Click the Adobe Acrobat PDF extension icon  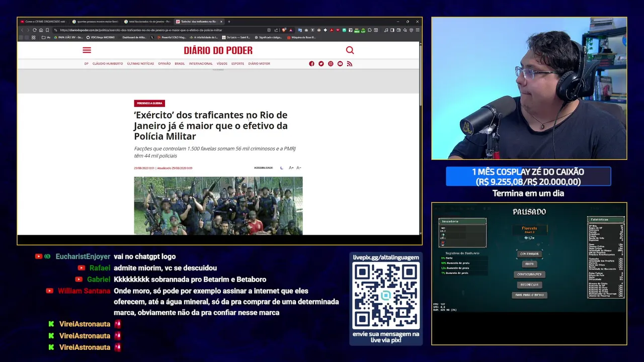332,30
